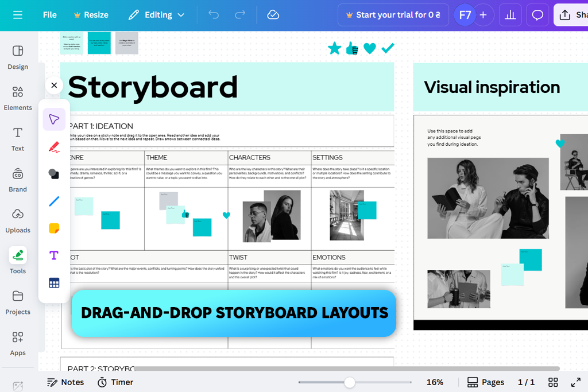
Task: Open the Notes panel
Action: pos(65,382)
